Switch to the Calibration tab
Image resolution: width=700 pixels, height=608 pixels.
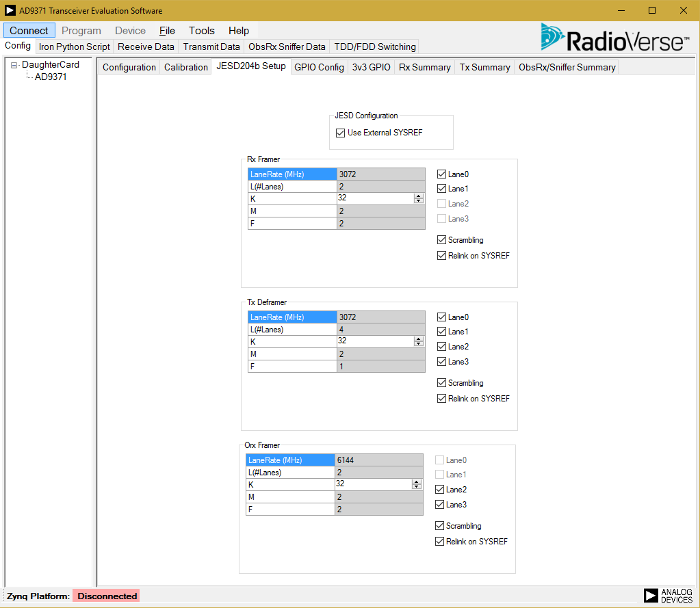185,67
